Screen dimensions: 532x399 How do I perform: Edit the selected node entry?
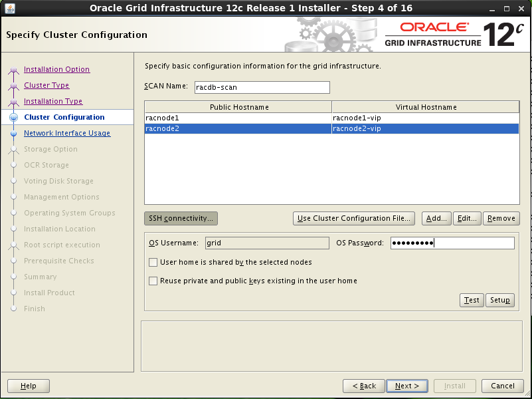pos(467,218)
